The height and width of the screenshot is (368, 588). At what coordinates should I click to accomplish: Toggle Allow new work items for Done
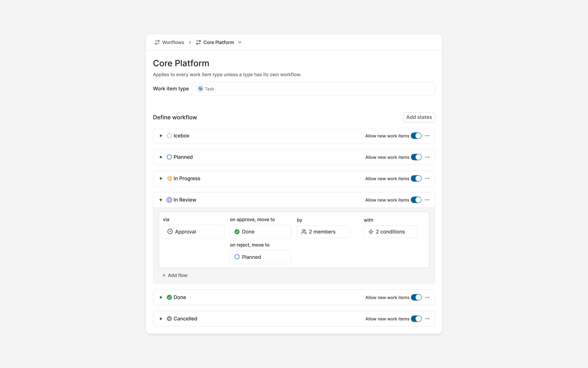point(416,297)
